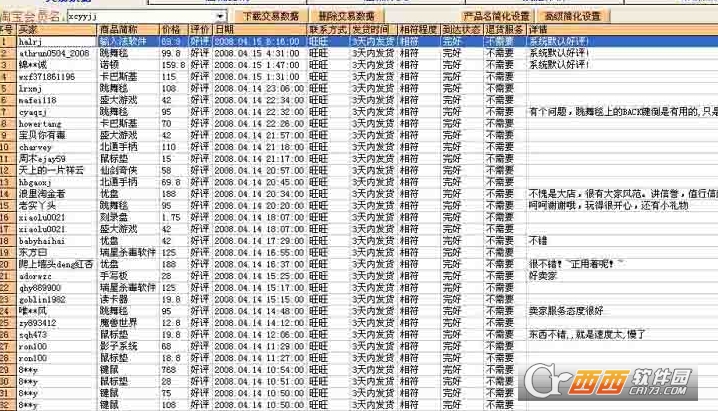Click product 输入法软件 in the highlighted row
Image resolution: width=718 pixels, height=411 pixels.
(123, 42)
